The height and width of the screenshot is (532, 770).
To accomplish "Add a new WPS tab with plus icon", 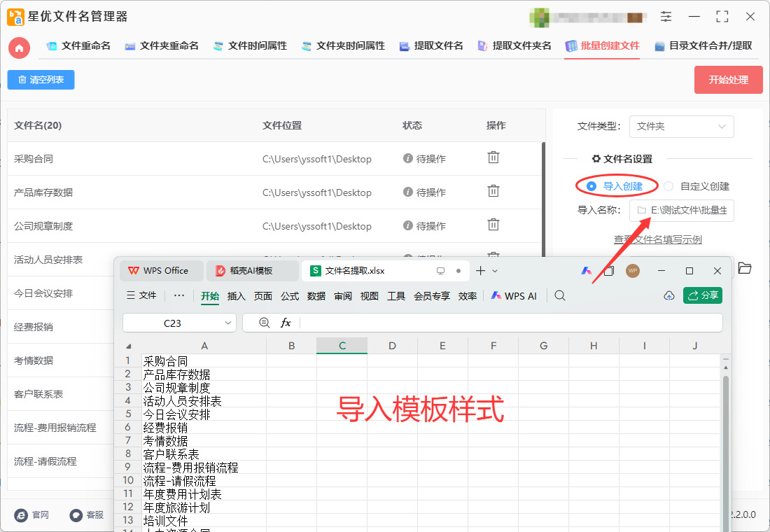I will [481, 271].
